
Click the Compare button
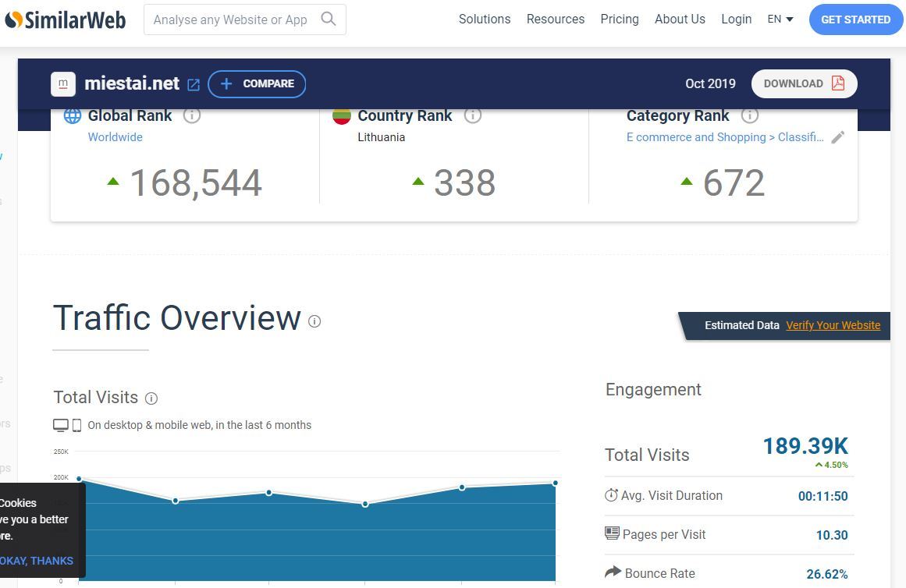[x=257, y=84]
